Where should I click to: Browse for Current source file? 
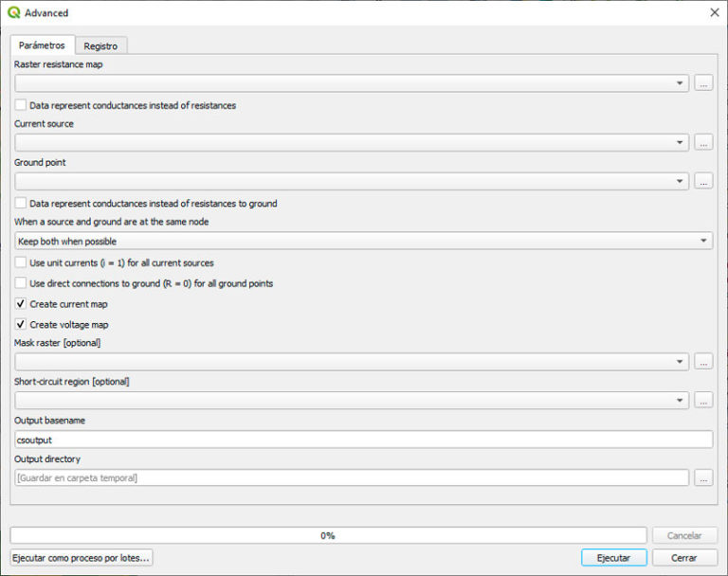pos(703,142)
